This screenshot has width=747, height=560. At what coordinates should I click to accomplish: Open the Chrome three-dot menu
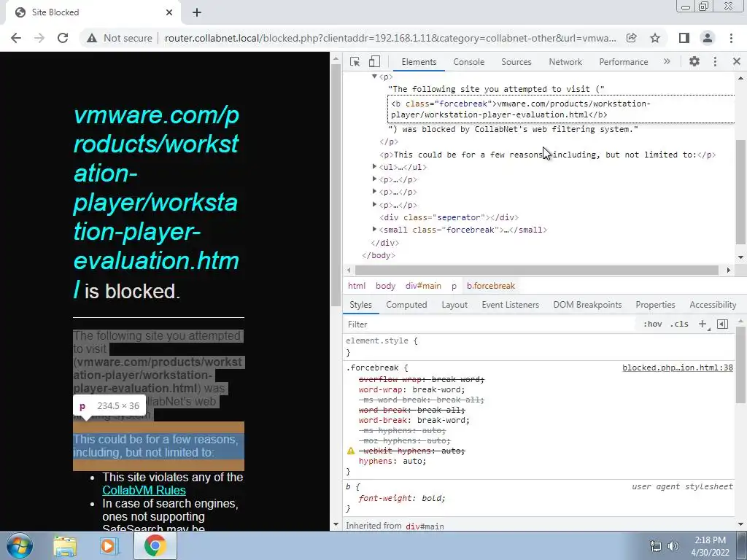coord(731,38)
